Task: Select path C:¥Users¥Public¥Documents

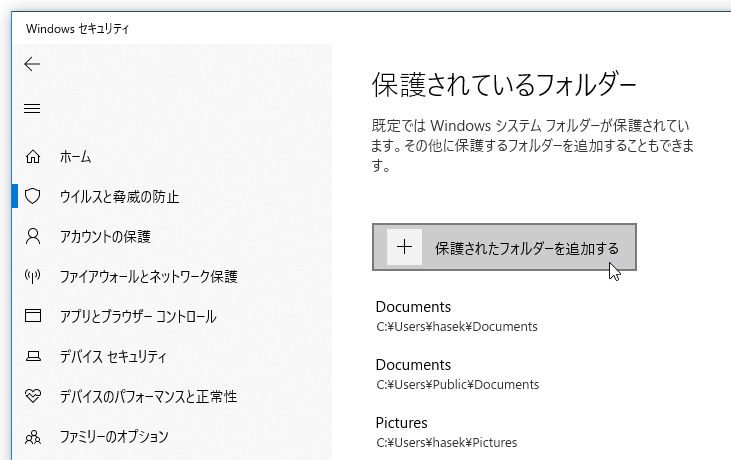Action: 458,384
